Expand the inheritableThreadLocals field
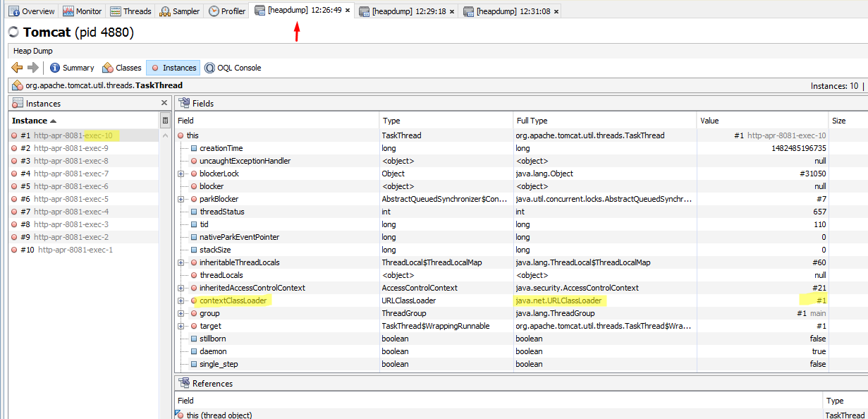The width and height of the screenshot is (868, 419). point(181,262)
